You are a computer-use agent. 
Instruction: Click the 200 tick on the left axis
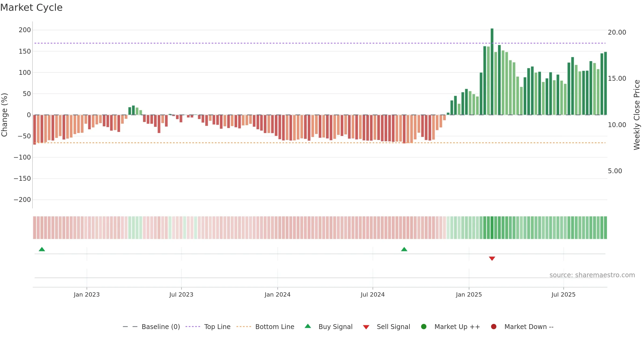tap(25, 30)
